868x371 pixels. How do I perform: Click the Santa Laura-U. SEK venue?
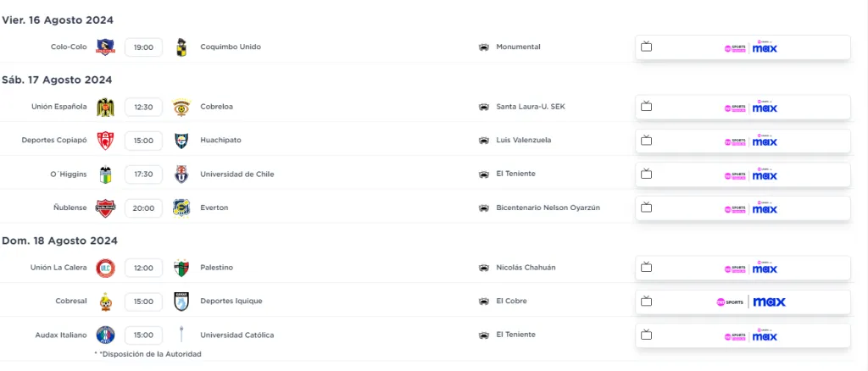tap(530, 107)
